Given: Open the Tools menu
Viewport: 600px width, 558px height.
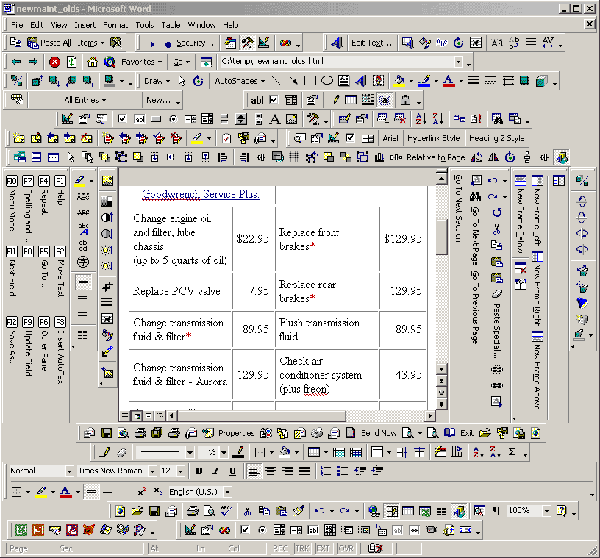Looking at the screenshot, I should pos(145,25).
